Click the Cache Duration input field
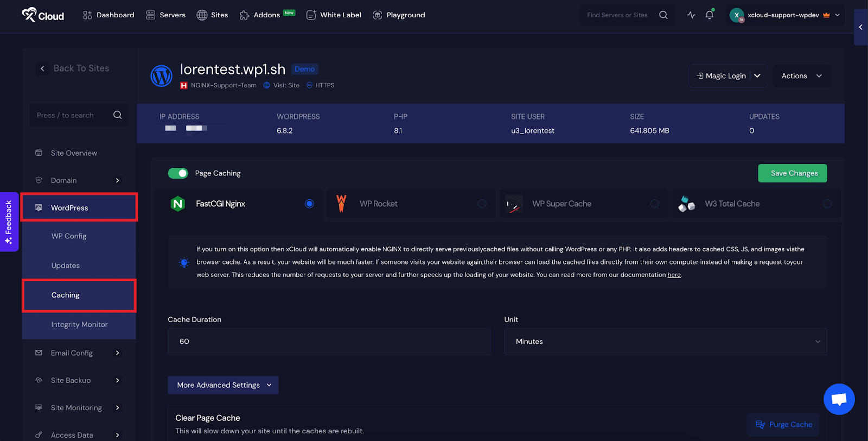 pos(329,342)
